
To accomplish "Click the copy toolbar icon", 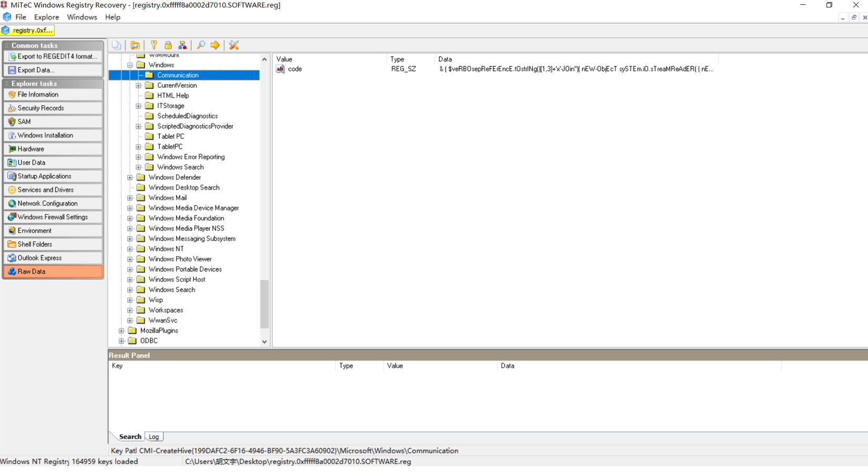I will [x=116, y=45].
